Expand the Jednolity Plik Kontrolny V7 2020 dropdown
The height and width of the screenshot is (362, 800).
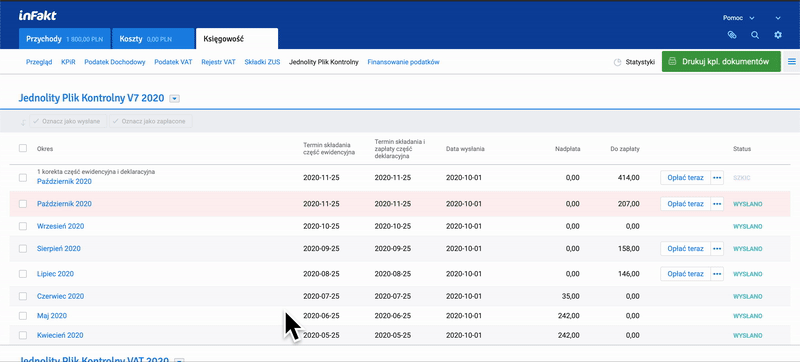[174, 98]
